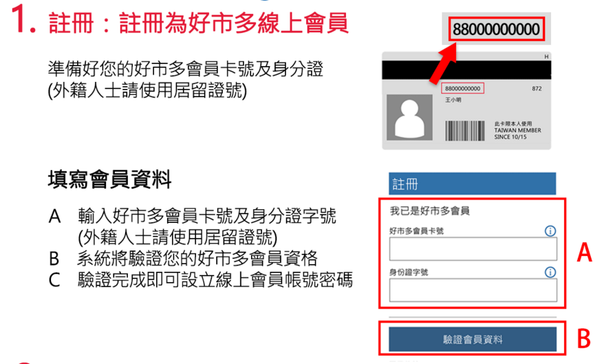Click the red heading 註冊為好市多線上會員
604x364 pixels.
point(233,23)
